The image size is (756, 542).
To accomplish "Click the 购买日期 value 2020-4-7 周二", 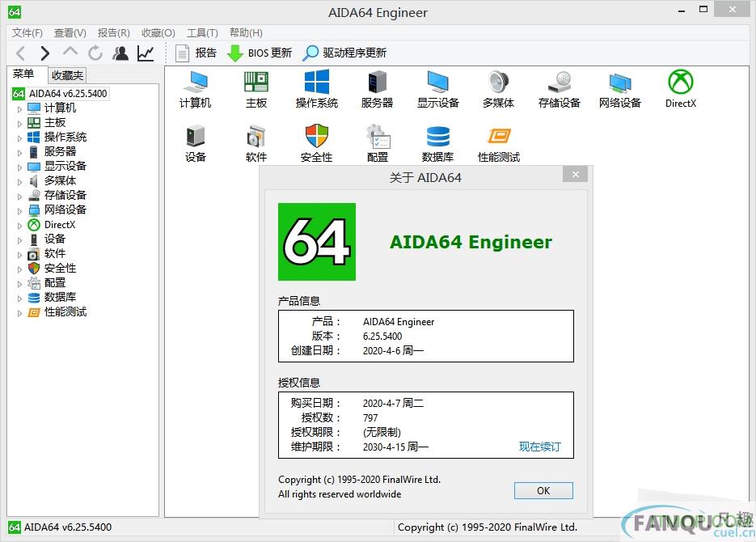I will 393,403.
